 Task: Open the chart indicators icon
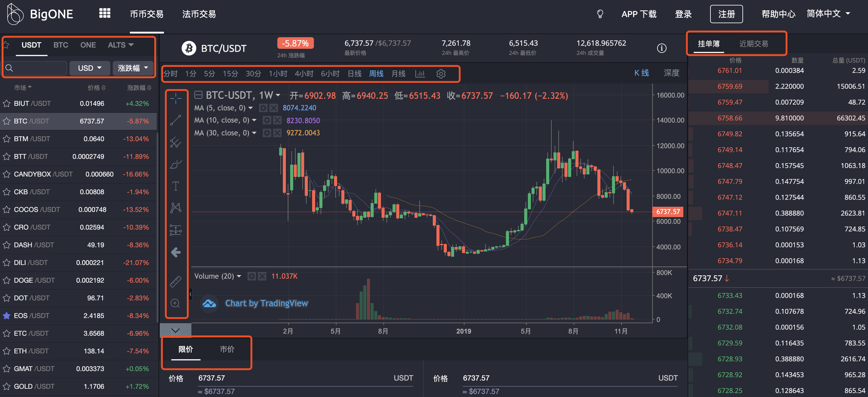[420, 73]
